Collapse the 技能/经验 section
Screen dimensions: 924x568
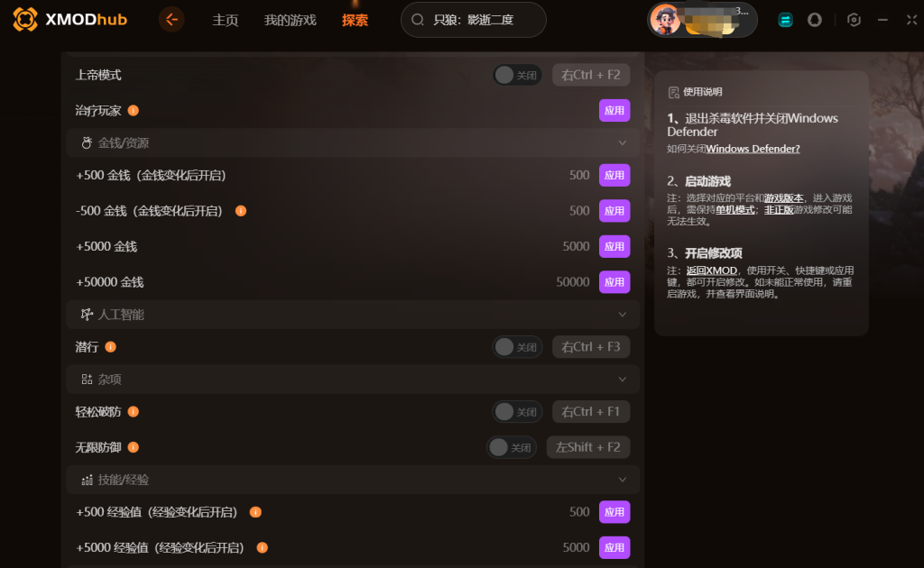[x=623, y=480]
